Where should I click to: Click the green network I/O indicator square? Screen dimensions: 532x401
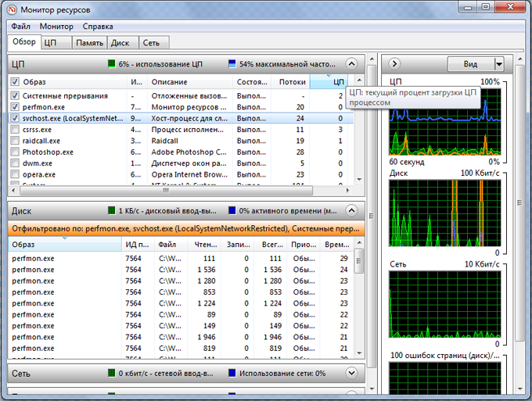(x=112, y=373)
